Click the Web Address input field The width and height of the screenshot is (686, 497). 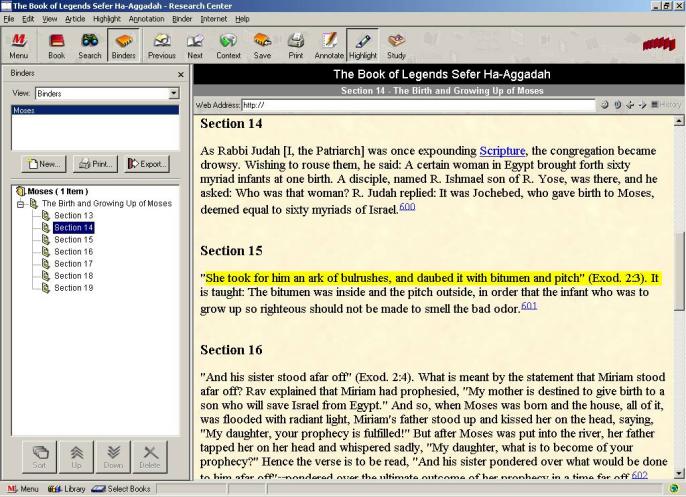[418, 105]
